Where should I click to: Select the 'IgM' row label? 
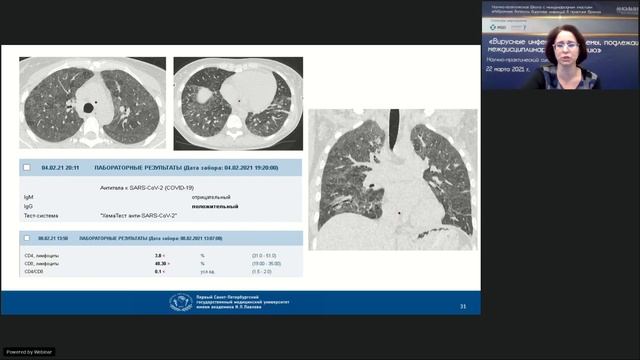tap(28, 197)
